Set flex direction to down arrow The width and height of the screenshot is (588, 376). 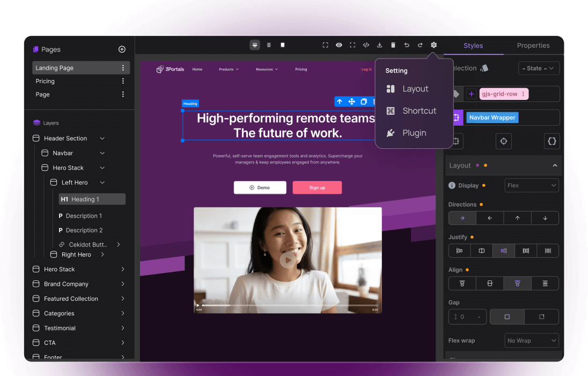pyautogui.click(x=545, y=218)
